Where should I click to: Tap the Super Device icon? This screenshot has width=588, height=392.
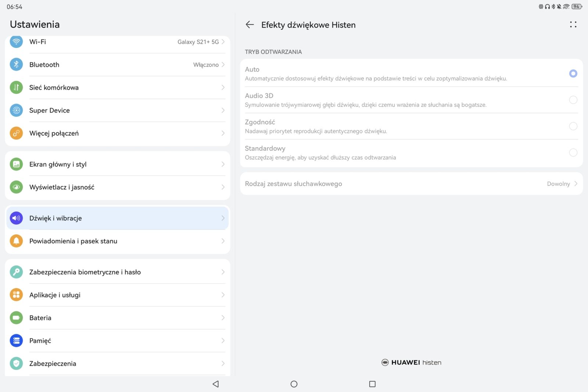16,110
